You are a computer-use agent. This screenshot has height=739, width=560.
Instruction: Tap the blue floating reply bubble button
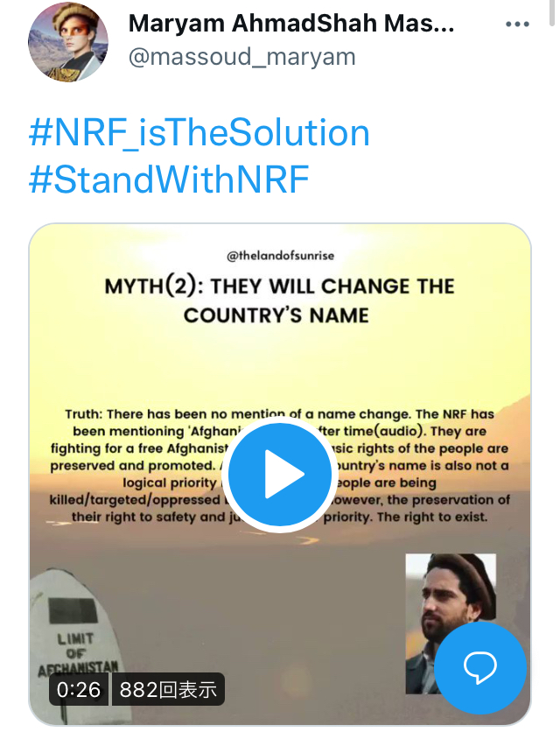click(479, 667)
